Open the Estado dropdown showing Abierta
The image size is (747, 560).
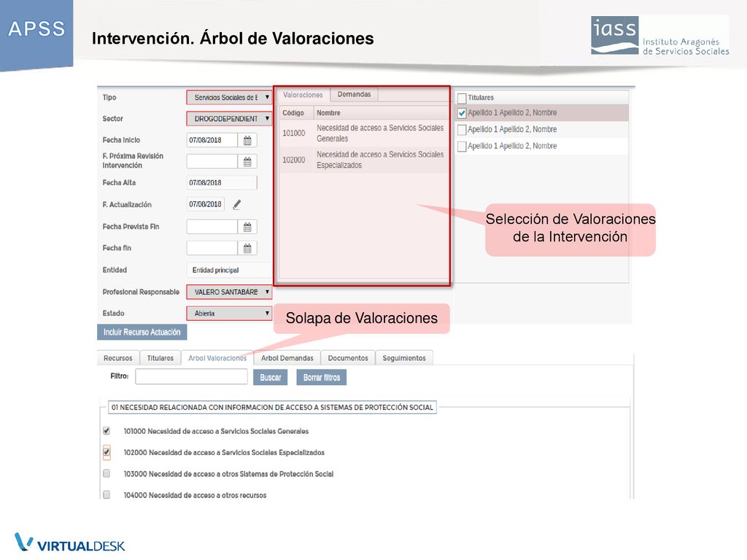229,314
